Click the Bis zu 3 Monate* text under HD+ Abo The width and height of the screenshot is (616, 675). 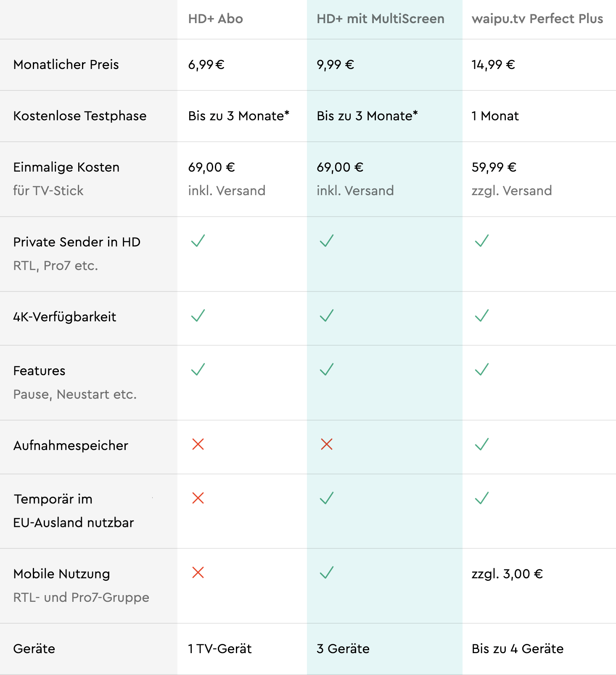point(239,116)
